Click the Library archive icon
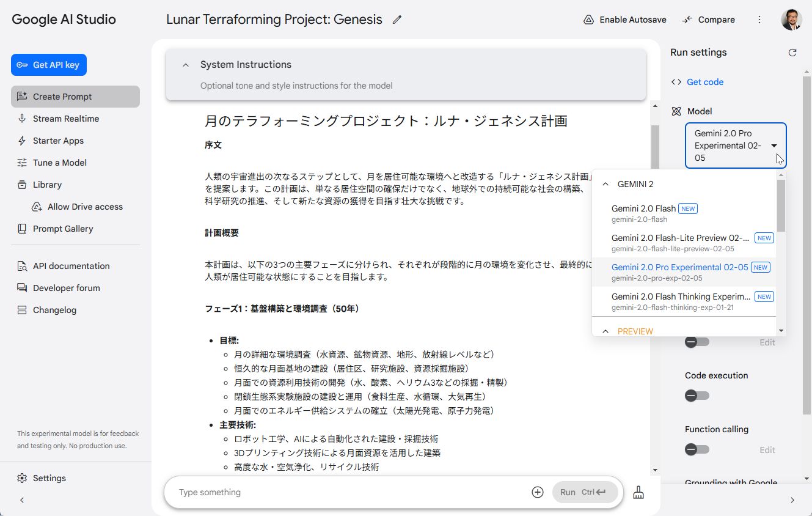Viewport: 812px width, 516px height. click(22, 185)
